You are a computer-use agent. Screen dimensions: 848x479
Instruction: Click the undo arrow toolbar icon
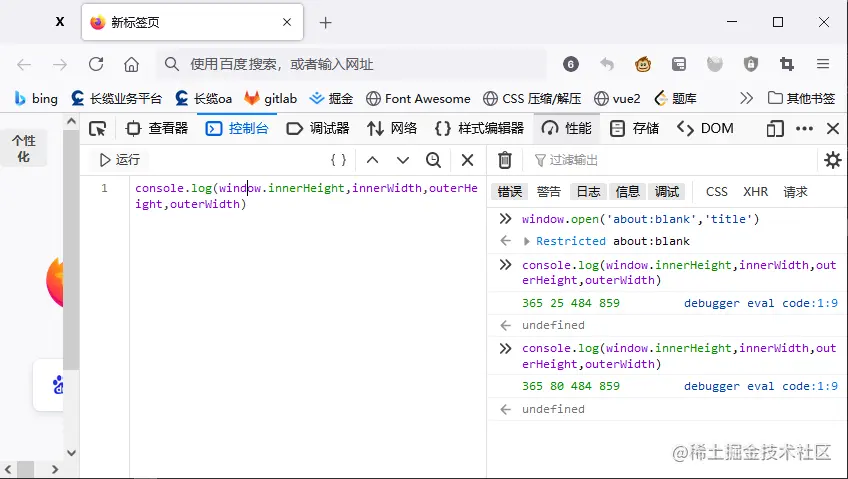click(x=607, y=64)
